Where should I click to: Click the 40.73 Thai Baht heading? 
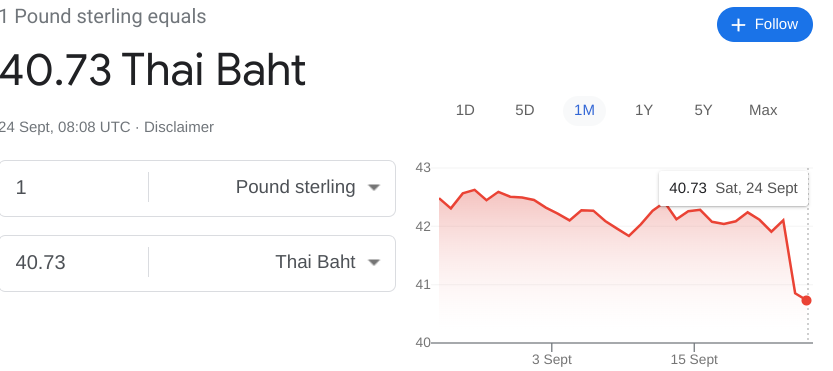point(152,70)
